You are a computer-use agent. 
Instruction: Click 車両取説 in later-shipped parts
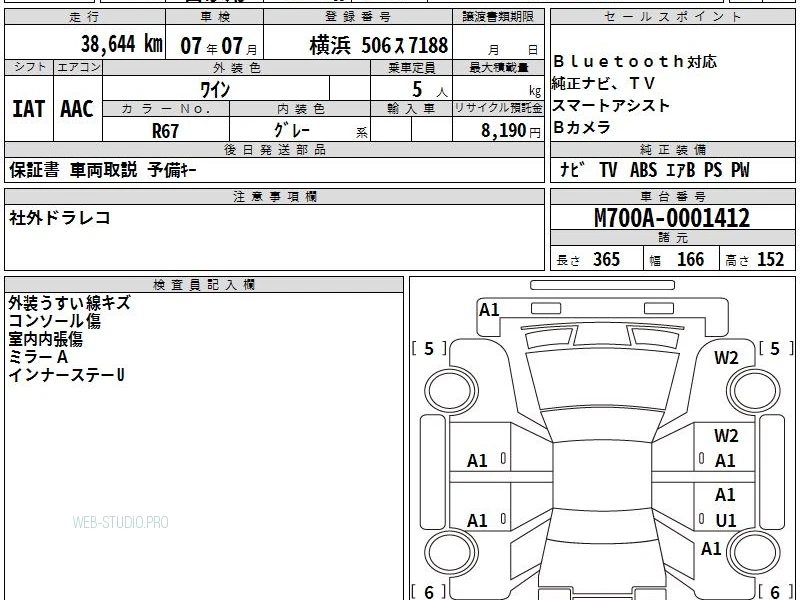[104, 170]
